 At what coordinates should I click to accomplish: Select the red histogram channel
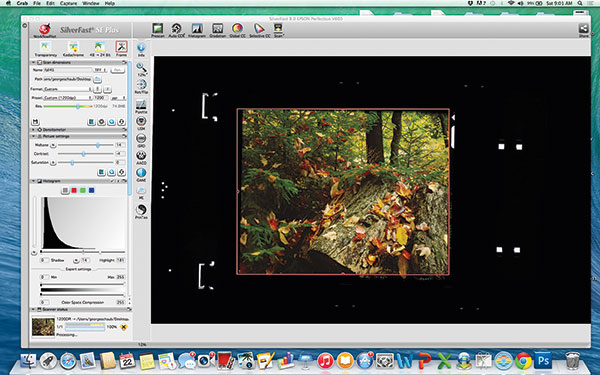[74, 190]
